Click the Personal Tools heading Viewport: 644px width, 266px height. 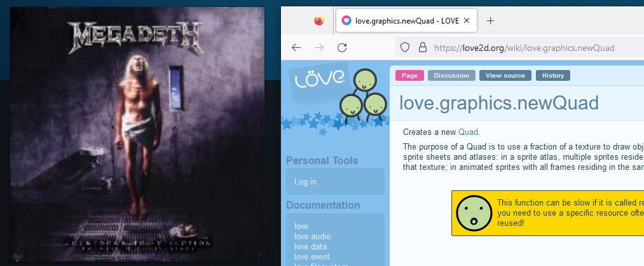(322, 160)
